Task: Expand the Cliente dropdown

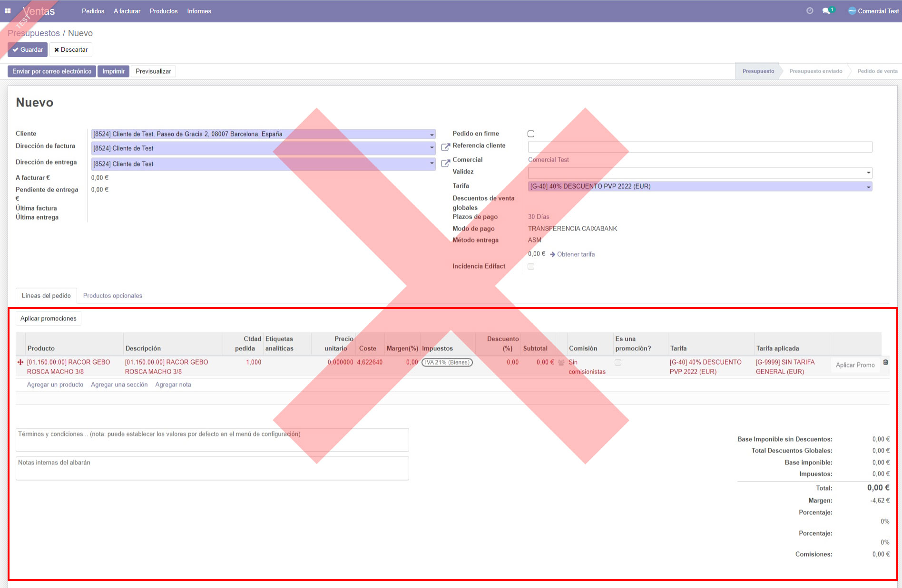Action: click(x=431, y=135)
